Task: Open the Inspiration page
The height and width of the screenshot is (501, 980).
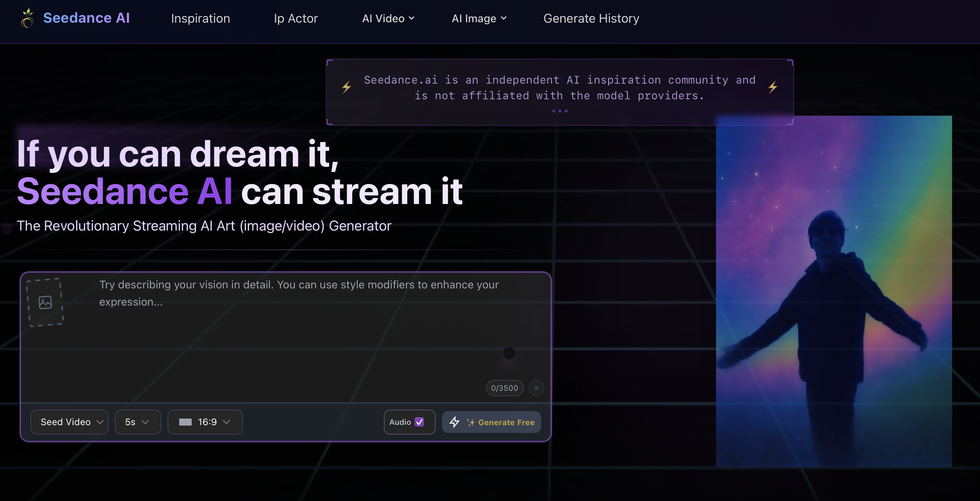Action: [x=200, y=18]
